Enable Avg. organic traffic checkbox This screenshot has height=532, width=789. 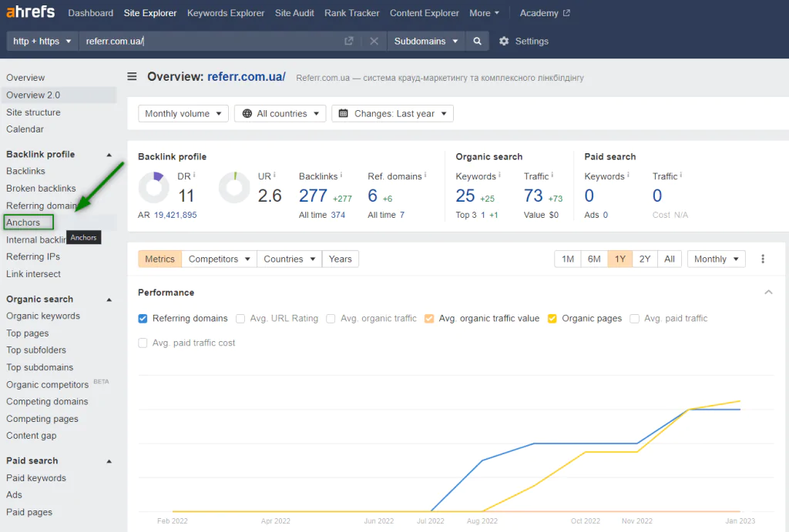click(331, 318)
